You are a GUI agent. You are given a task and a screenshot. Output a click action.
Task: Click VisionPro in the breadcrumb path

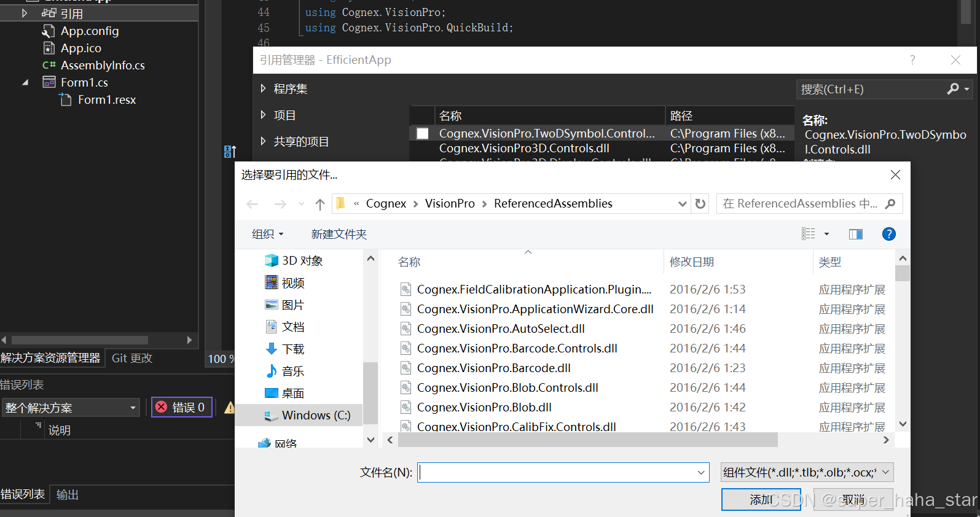click(450, 204)
